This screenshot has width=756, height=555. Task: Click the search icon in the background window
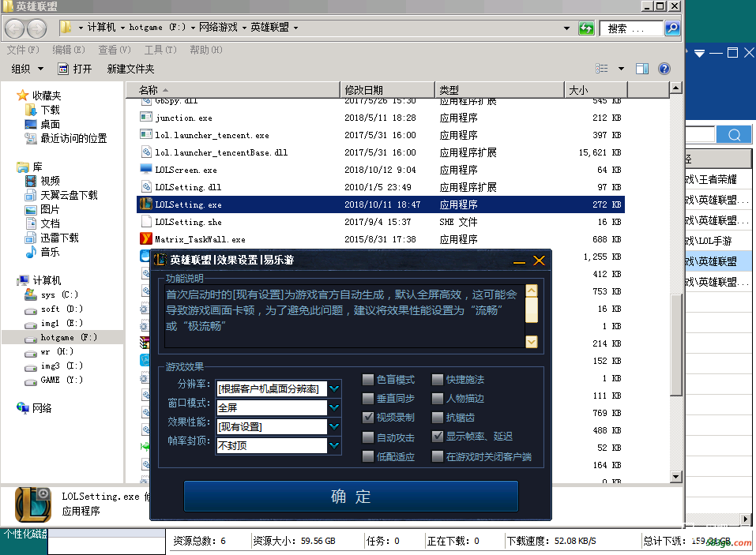pos(734,134)
